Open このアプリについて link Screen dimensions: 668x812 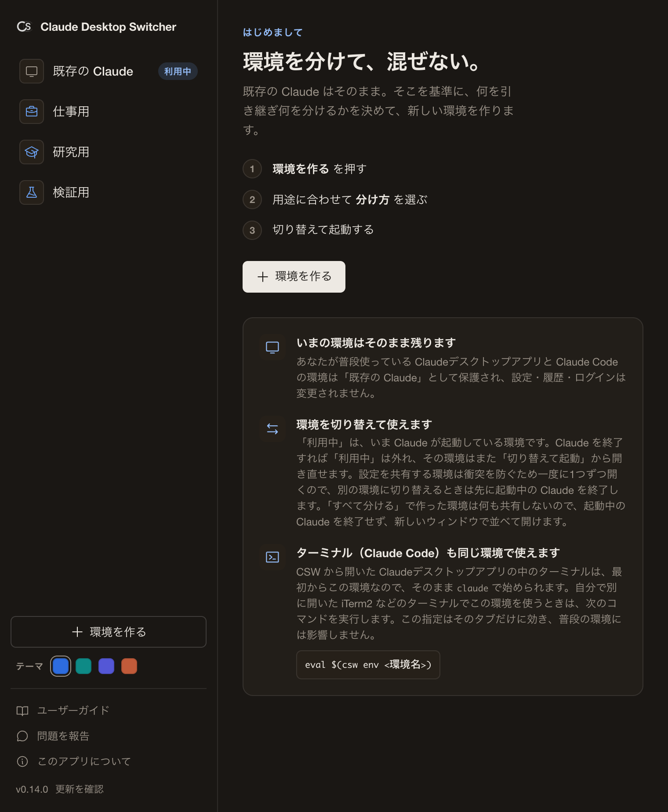(73, 761)
